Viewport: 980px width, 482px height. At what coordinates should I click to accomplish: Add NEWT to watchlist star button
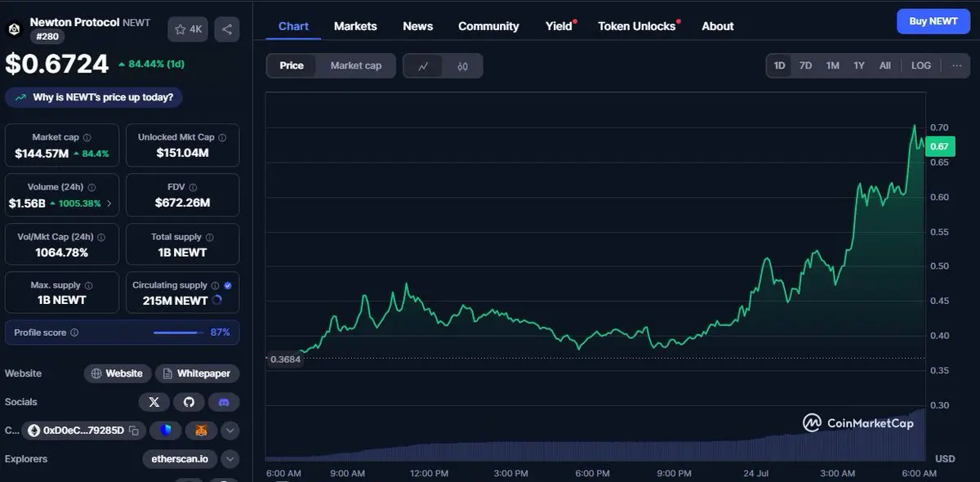(188, 29)
